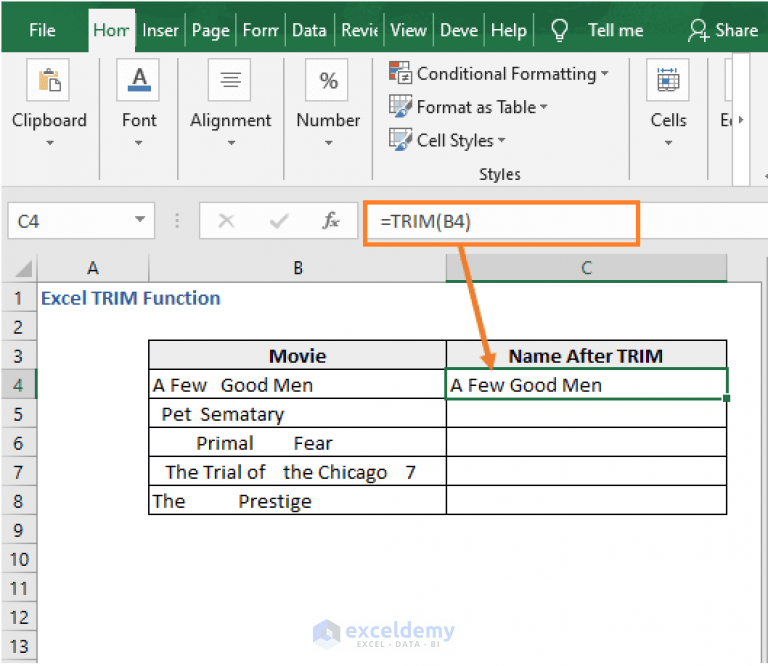Click the Cell Styles label

[455, 141]
